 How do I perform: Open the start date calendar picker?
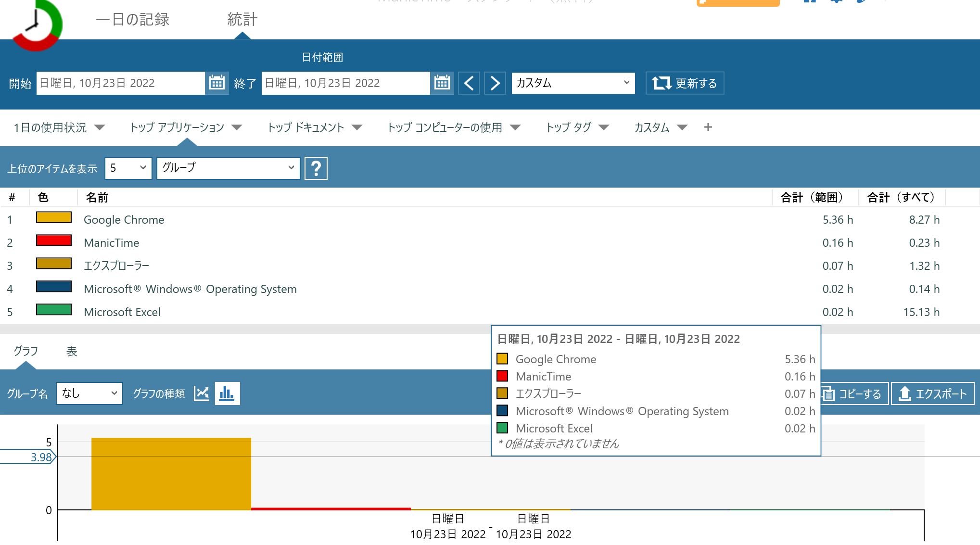(217, 83)
